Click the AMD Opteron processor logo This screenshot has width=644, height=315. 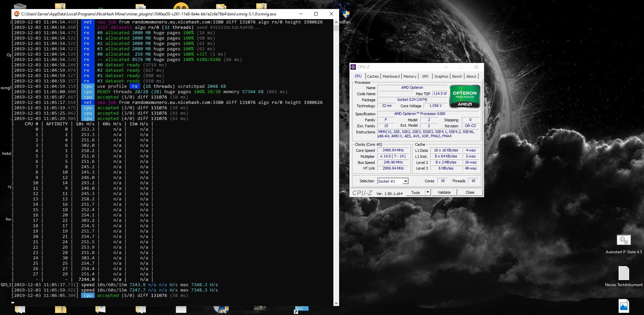(465, 97)
